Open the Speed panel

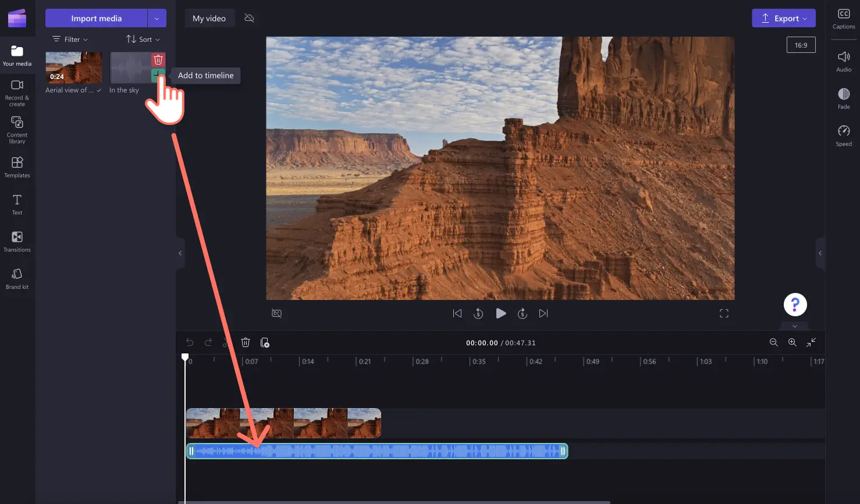pyautogui.click(x=844, y=135)
